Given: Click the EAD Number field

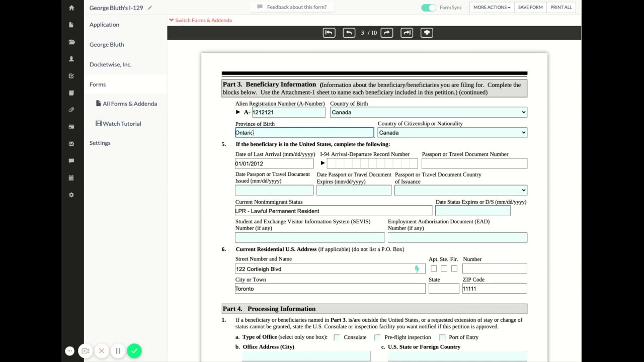Looking at the screenshot, I should [457, 237].
